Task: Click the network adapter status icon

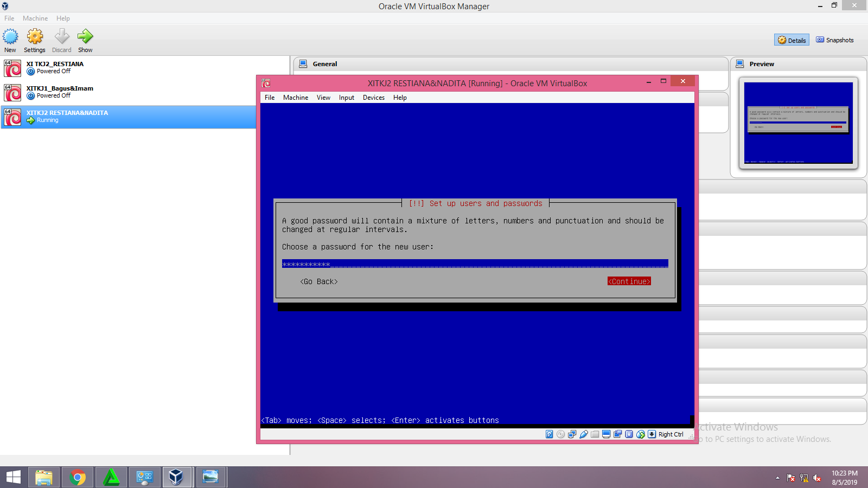Action: pyautogui.click(x=572, y=434)
